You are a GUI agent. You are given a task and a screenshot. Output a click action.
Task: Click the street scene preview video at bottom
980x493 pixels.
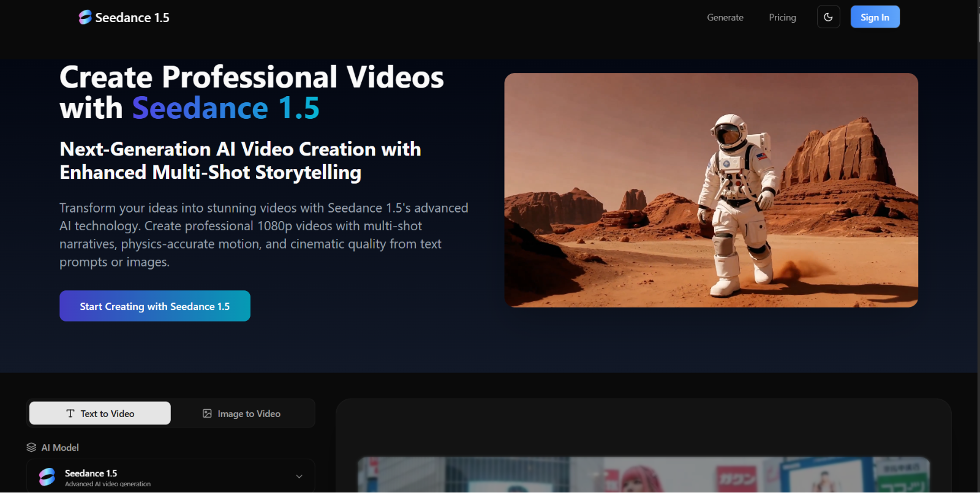643,475
